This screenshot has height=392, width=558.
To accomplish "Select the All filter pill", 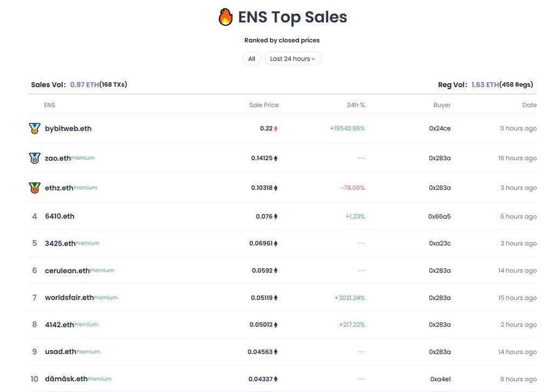I will (x=251, y=59).
